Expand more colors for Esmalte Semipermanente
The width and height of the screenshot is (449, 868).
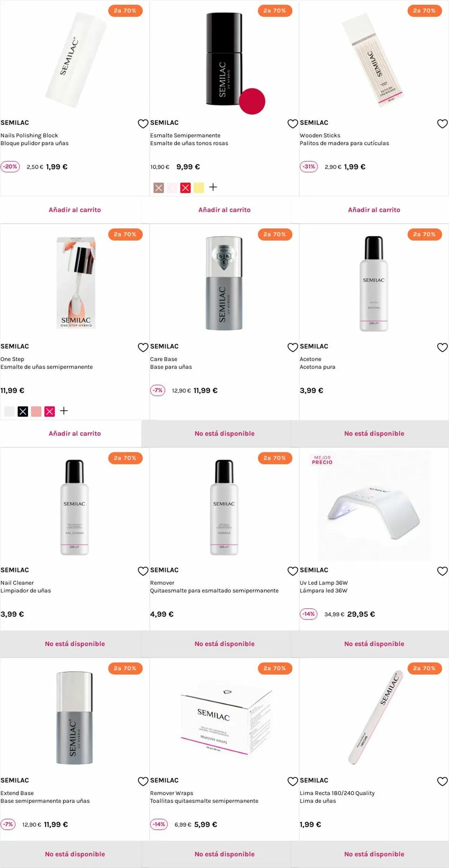213,187
